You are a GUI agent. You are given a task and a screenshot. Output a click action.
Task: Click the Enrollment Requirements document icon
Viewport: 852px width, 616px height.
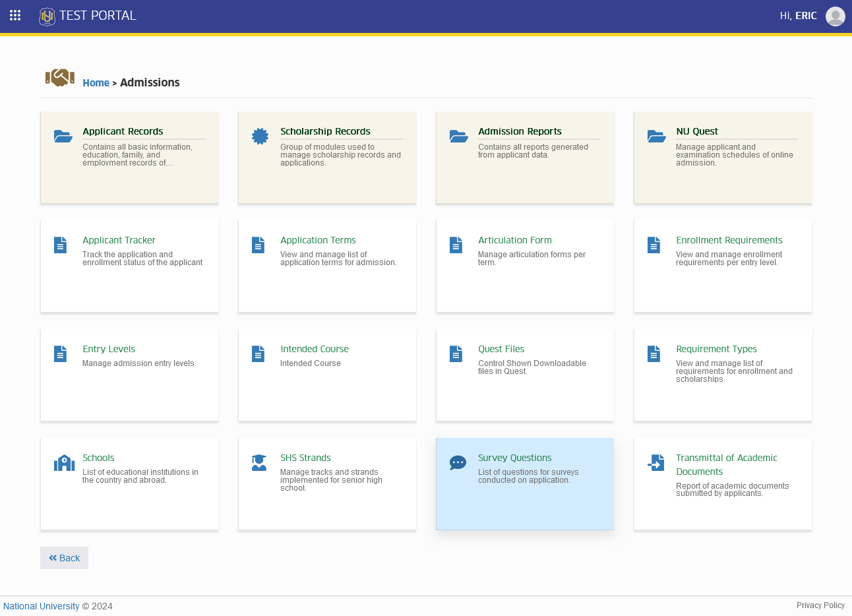click(x=654, y=245)
